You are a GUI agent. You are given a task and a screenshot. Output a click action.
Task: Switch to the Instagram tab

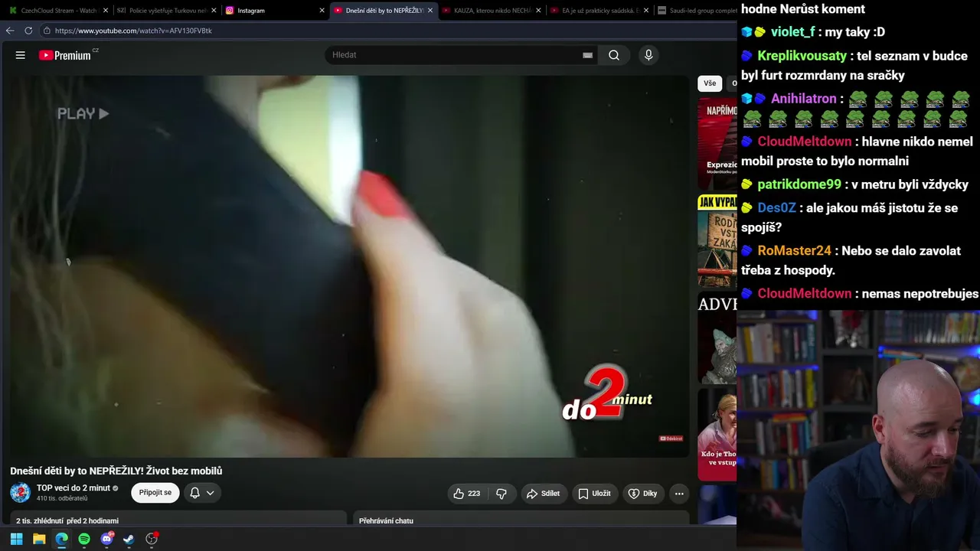click(274, 11)
